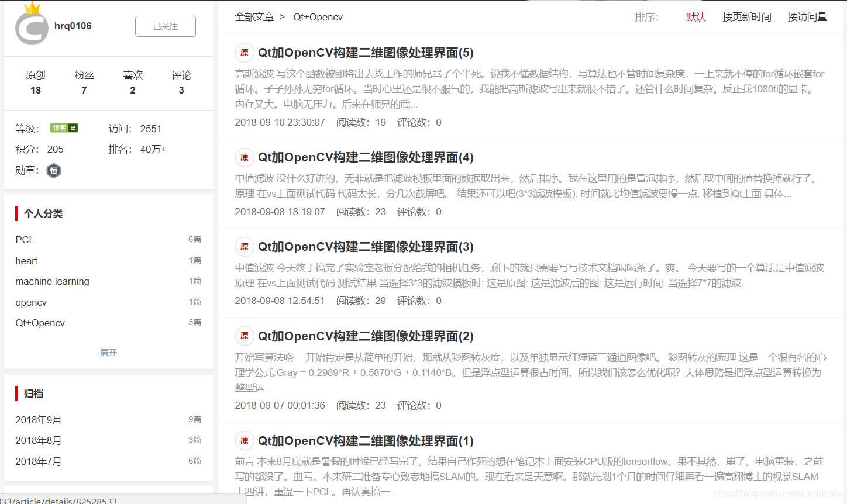Click the 积分 value 205
The image size is (847, 504).
click(56, 149)
